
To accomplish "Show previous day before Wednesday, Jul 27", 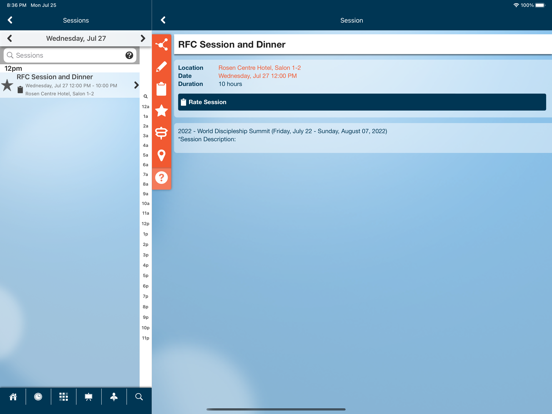I will pyautogui.click(x=10, y=38).
